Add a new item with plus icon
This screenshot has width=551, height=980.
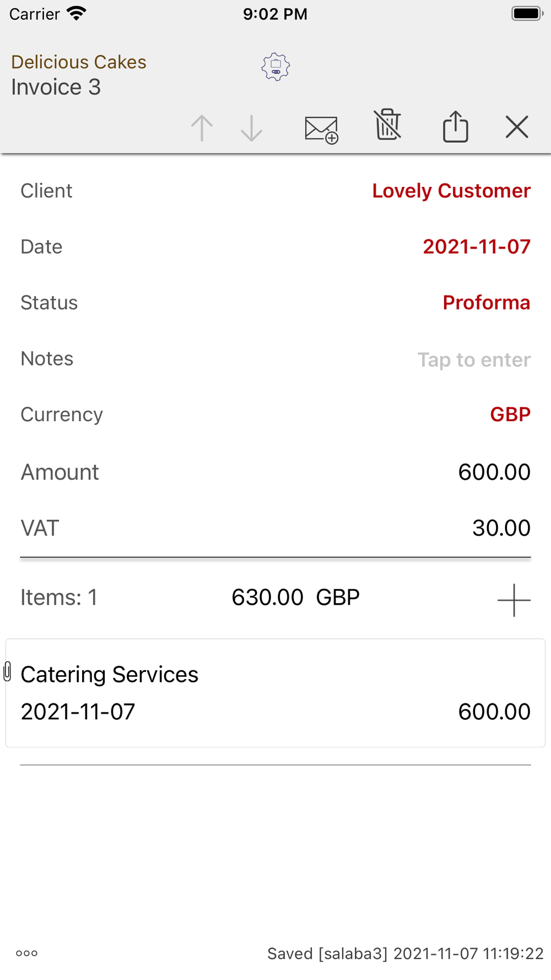click(514, 600)
